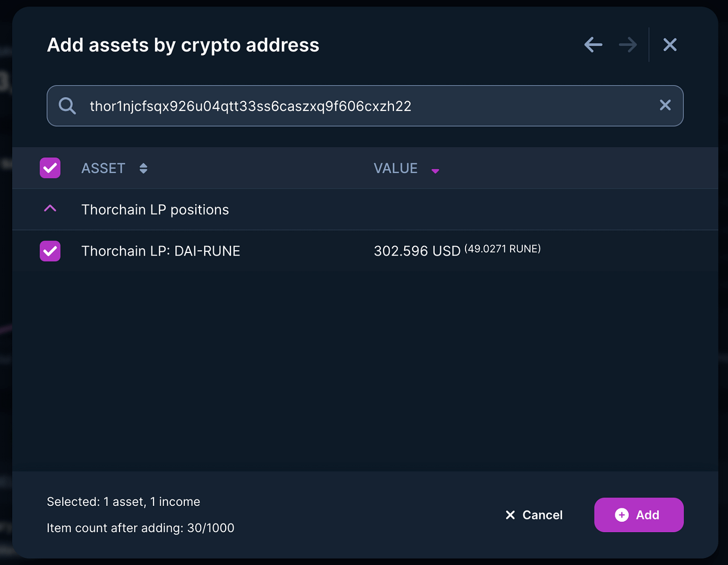This screenshot has width=728, height=565.
Task: Navigate forward using the right arrow
Action: coord(627,45)
